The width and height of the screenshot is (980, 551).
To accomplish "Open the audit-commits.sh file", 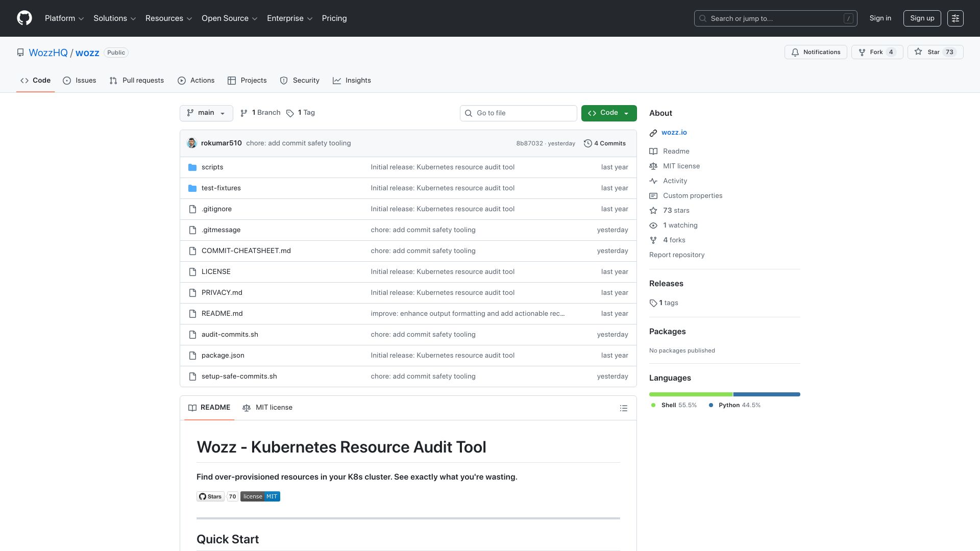I will point(230,335).
